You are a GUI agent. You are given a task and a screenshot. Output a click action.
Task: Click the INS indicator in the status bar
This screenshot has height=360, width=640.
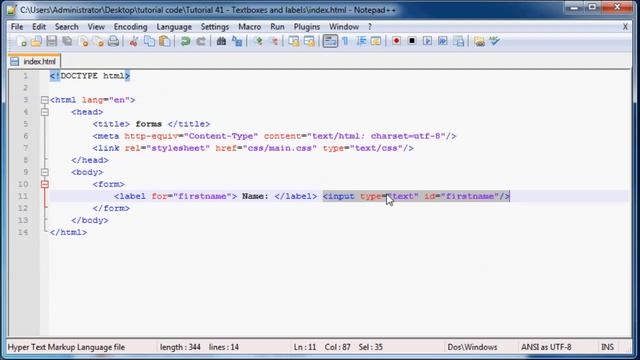[x=607, y=347]
